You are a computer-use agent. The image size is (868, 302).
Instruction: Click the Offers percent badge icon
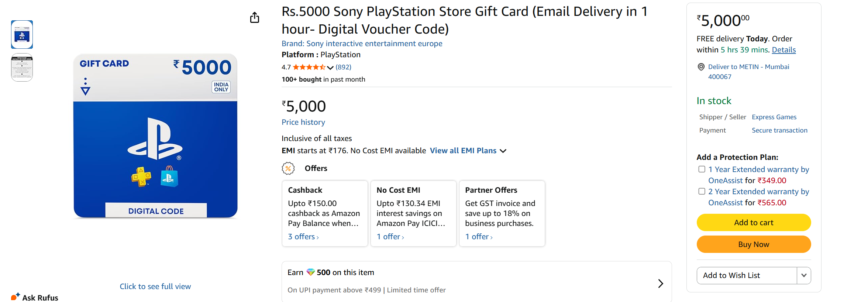288,168
